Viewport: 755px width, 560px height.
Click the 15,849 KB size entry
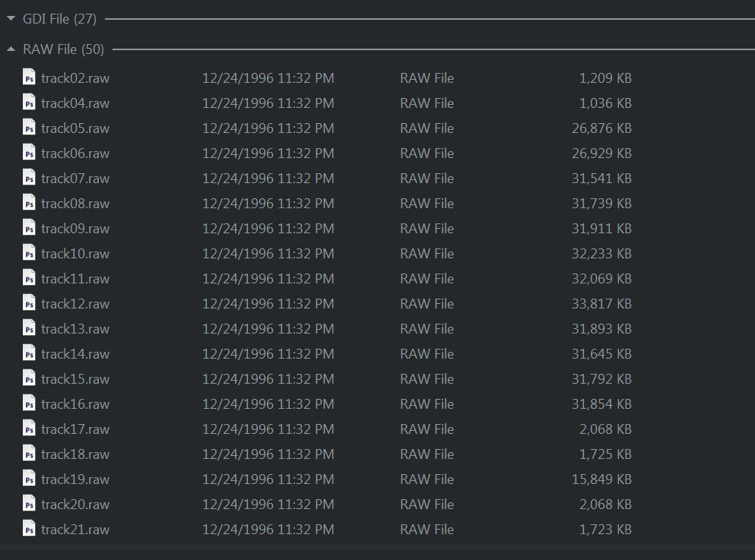pyautogui.click(x=601, y=479)
